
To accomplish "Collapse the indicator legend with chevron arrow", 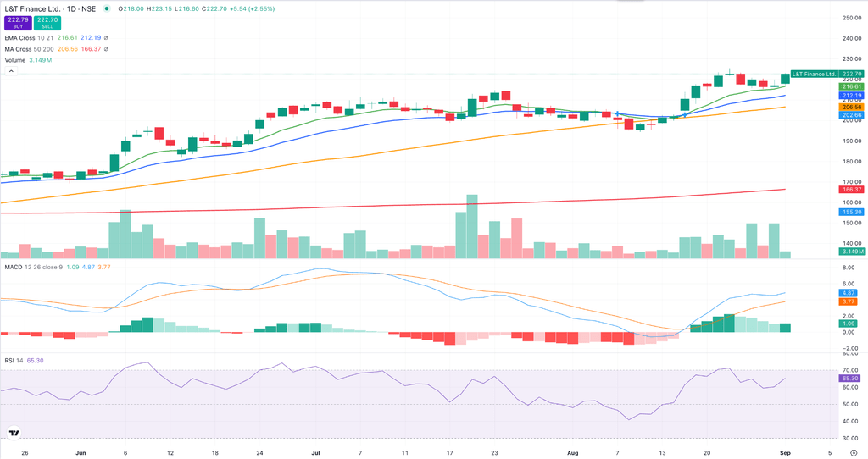I will click(x=10, y=72).
